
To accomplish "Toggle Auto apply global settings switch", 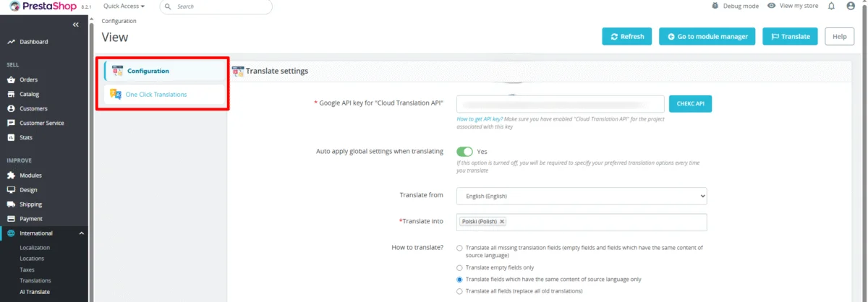I will point(464,152).
